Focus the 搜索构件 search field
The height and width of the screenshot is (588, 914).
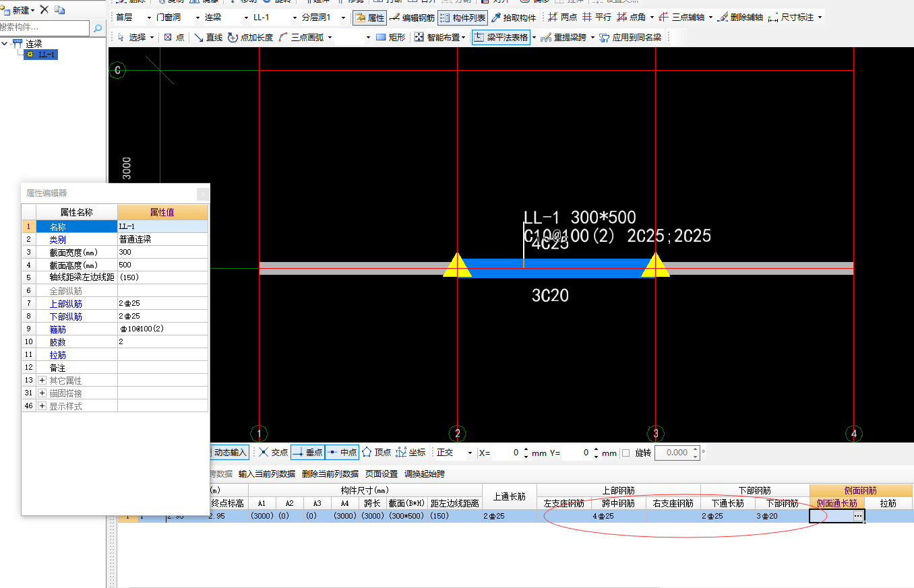[44, 28]
